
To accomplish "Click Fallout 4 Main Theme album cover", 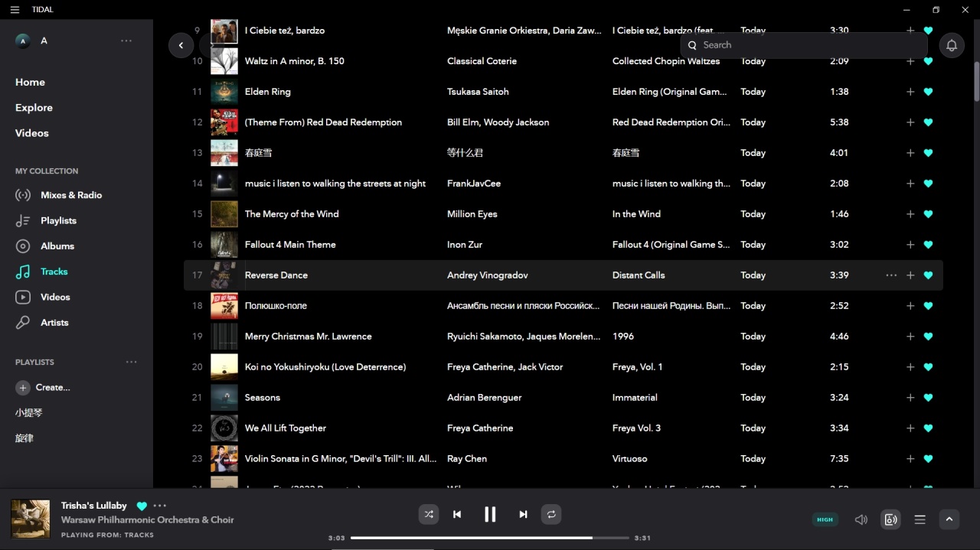I will point(224,245).
